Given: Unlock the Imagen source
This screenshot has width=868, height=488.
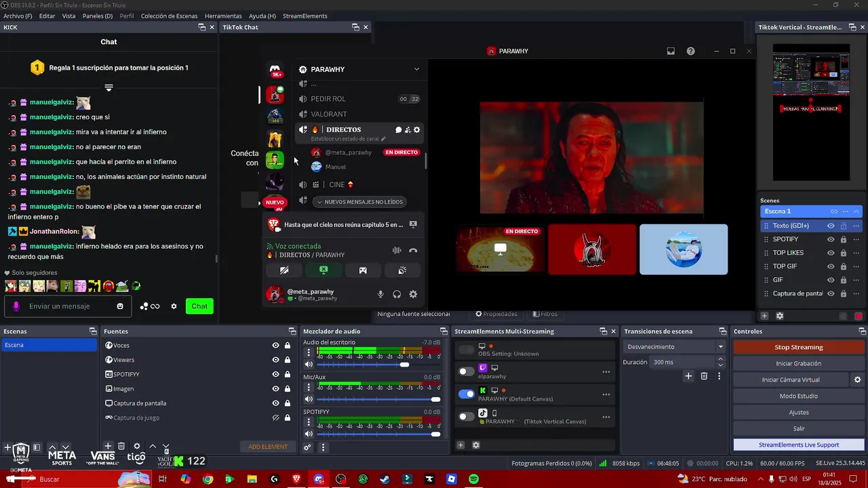Looking at the screenshot, I should (x=288, y=389).
